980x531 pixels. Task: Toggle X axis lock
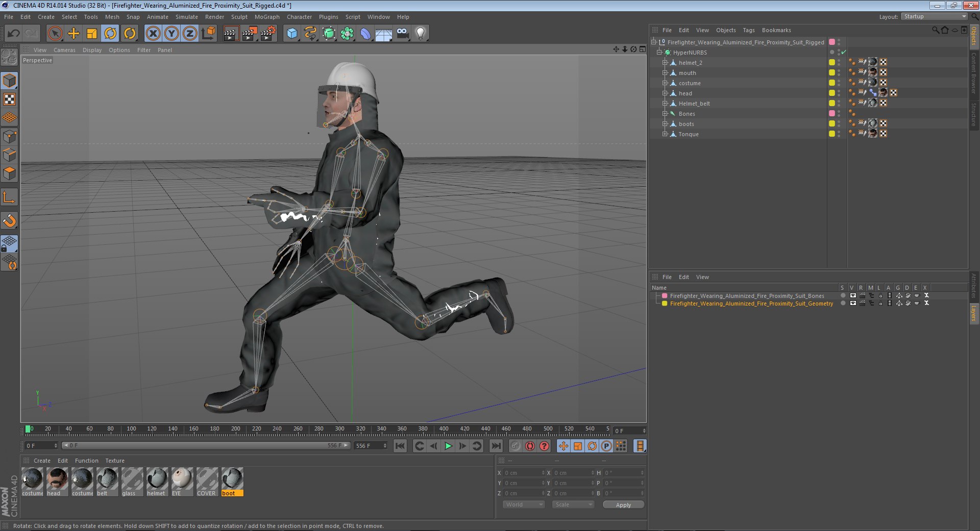coord(153,34)
